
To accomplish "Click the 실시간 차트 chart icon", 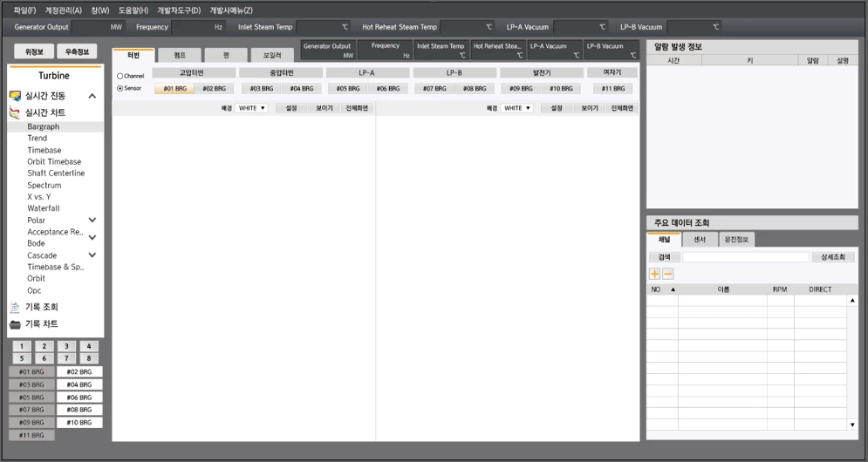I will point(16,112).
